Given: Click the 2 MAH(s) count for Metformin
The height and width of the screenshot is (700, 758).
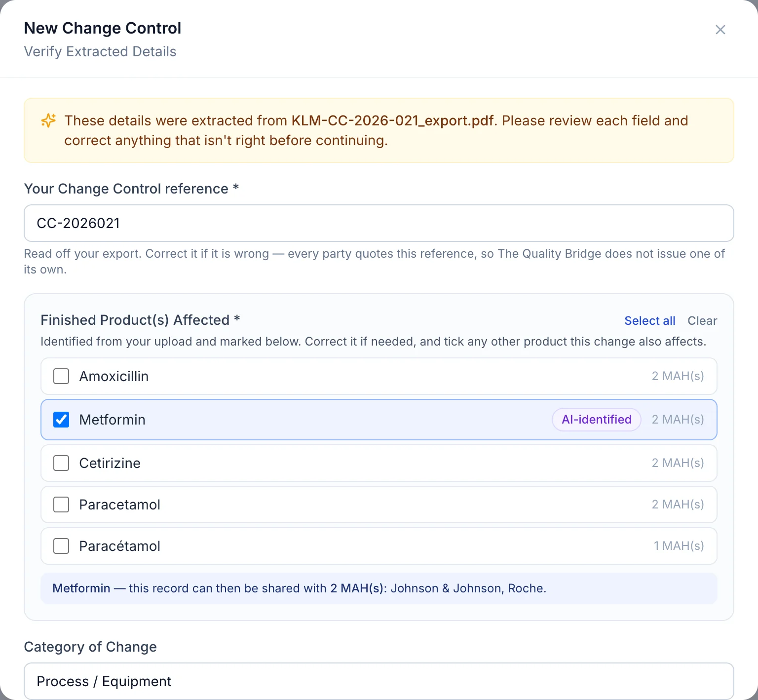Looking at the screenshot, I should tap(678, 420).
